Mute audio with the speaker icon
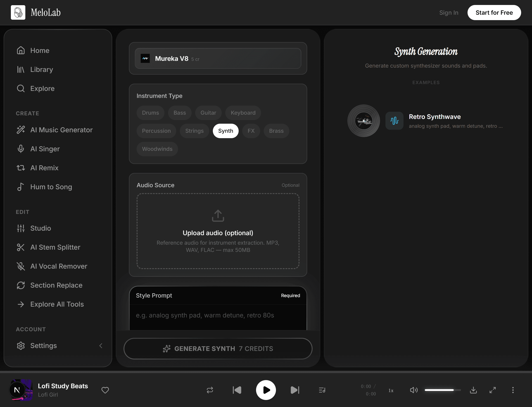Viewport: 532px width, 407px height. coord(413,390)
